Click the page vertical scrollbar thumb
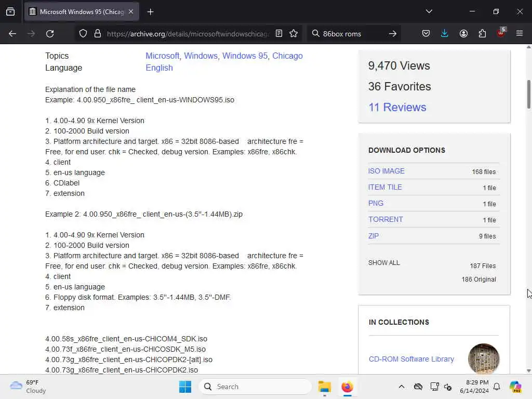The image size is (532, 399). 528,95
